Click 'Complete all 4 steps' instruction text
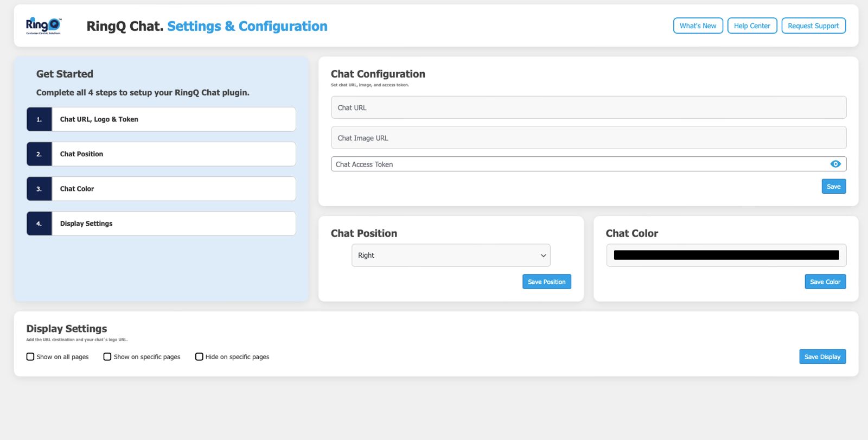Screen dimensions: 868x440 coord(143,92)
